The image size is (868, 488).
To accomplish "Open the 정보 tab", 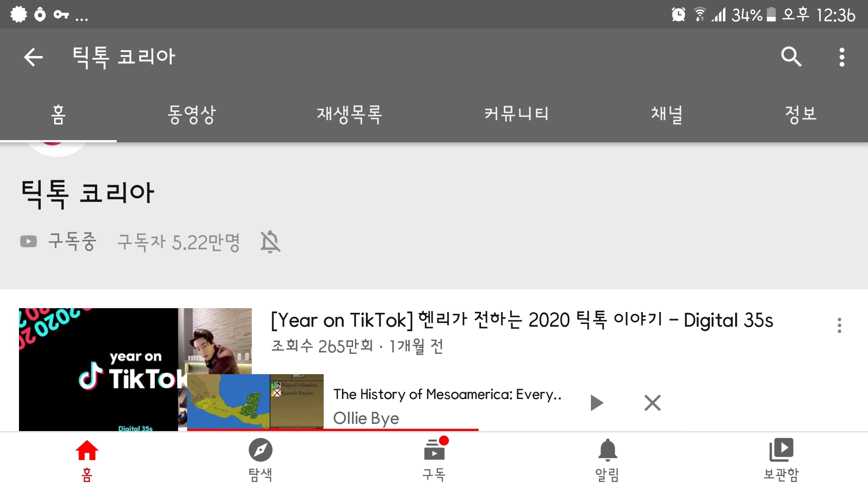I will pyautogui.click(x=801, y=114).
